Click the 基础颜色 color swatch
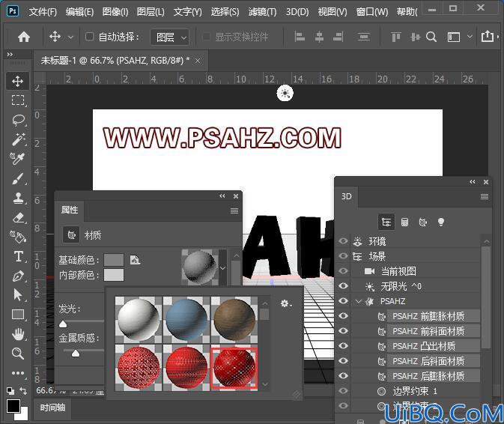The width and height of the screenshot is (504, 424). (114, 260)
